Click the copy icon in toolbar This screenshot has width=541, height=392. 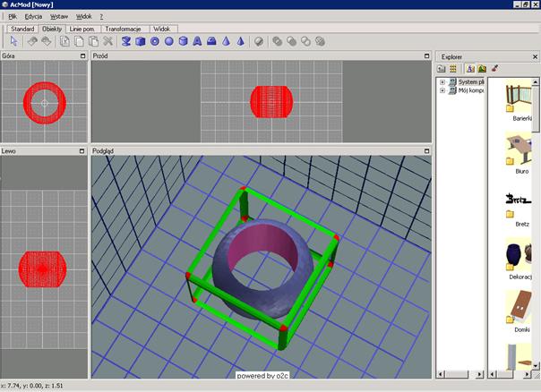(x=79, y=41)
